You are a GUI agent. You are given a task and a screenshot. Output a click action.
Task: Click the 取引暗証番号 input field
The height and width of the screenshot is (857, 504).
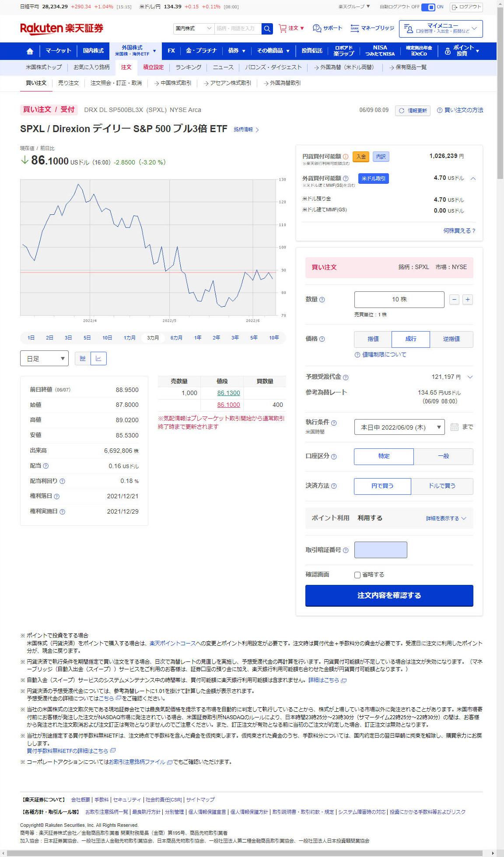[x=380, y=550]
